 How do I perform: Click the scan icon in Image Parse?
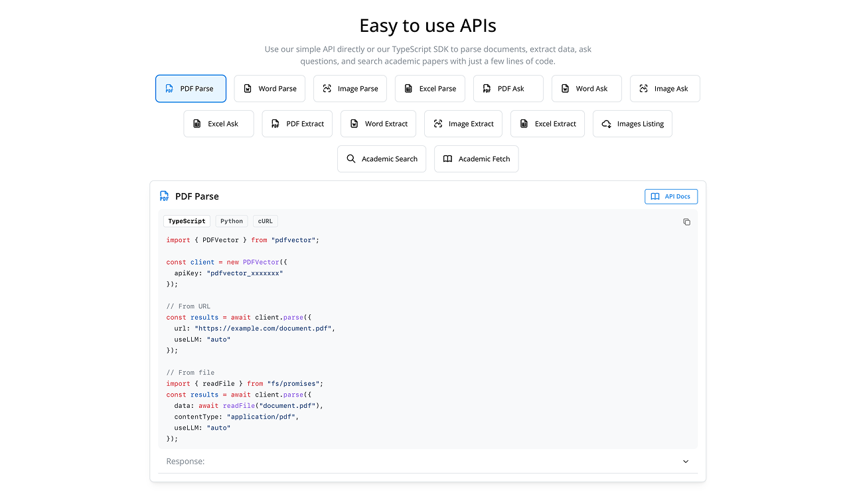(327, 89)
